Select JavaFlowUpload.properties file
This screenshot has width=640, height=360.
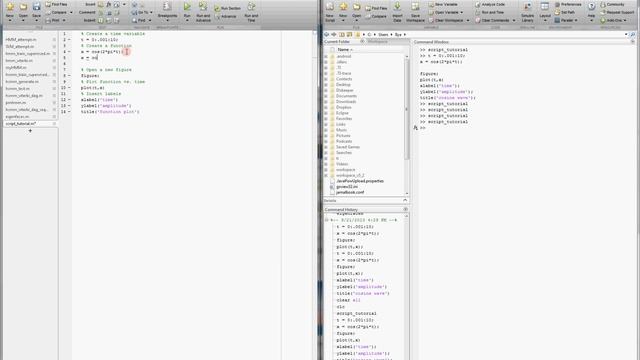point(360,181)
